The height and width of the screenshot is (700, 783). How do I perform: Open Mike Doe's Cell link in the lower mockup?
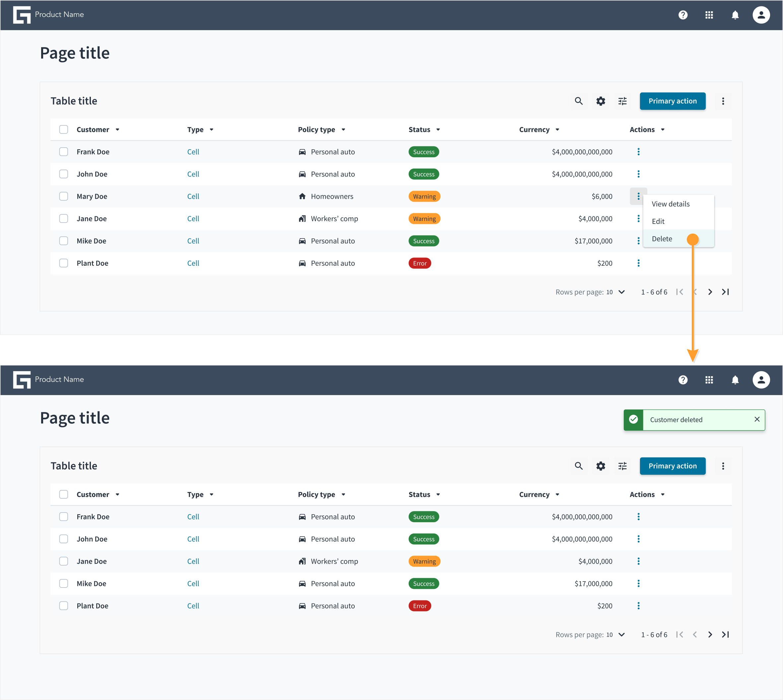tap(193, 584)
